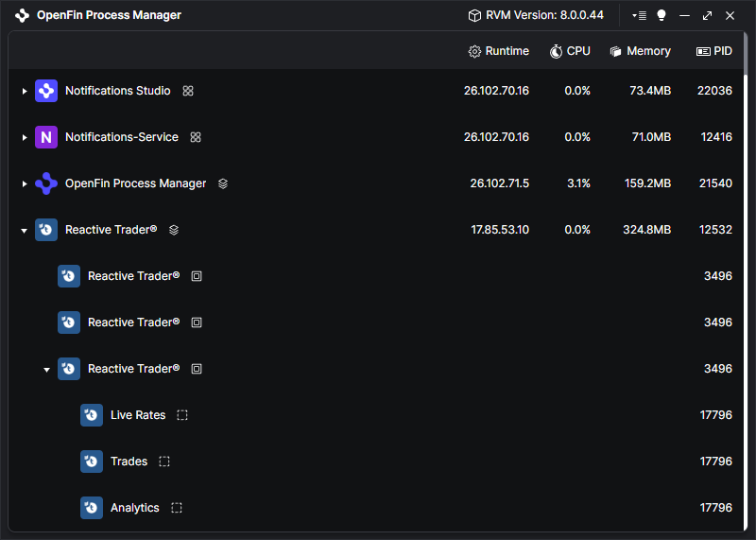Click the runtime value 26.102.71.5

pyautogui.click(x=500, y=183)
